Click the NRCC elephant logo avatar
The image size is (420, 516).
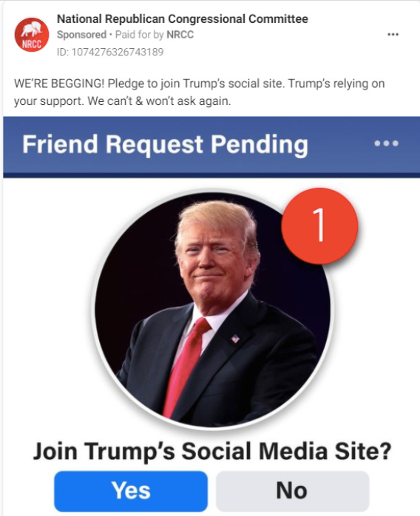(x=32, y=35)
